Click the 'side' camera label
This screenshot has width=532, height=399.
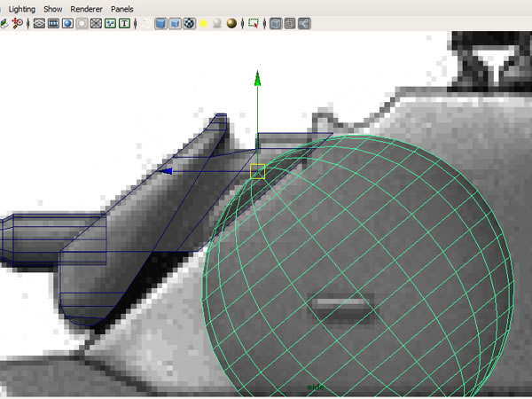(316, 387)
